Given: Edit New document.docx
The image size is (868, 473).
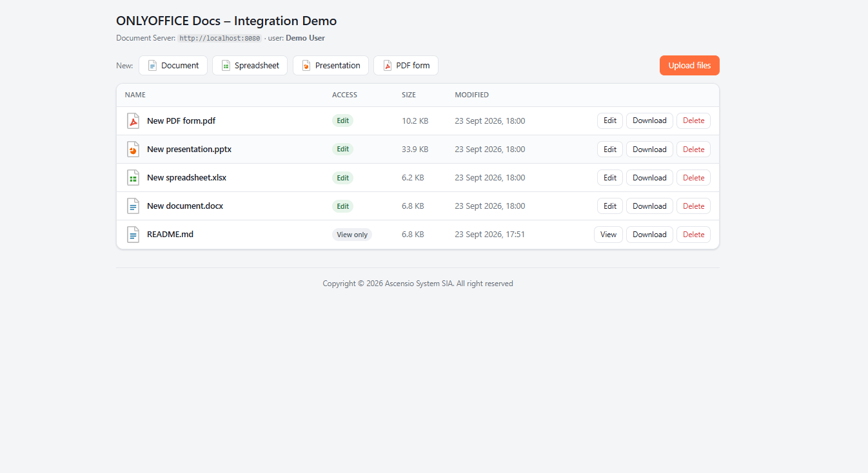Looking at the screenshot, I should (610, 206).
